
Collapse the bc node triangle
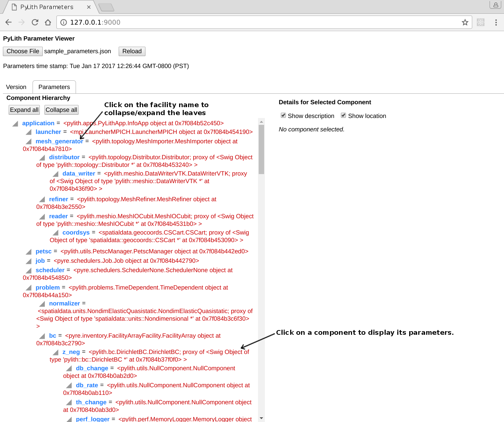coord(42,336)
